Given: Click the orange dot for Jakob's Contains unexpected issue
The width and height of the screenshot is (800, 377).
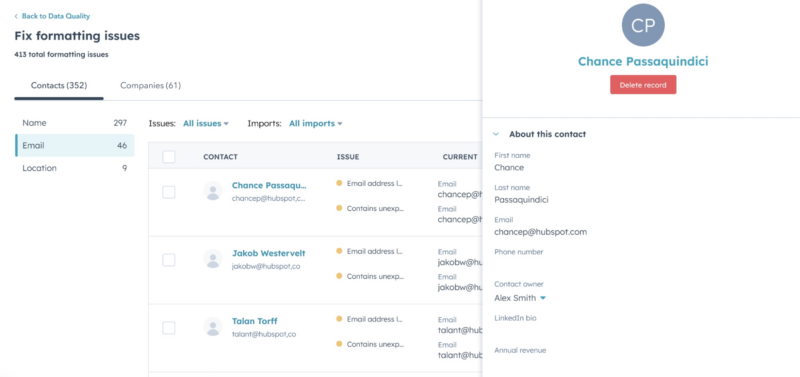Looking at the screenshot, I should pos(339,276).
